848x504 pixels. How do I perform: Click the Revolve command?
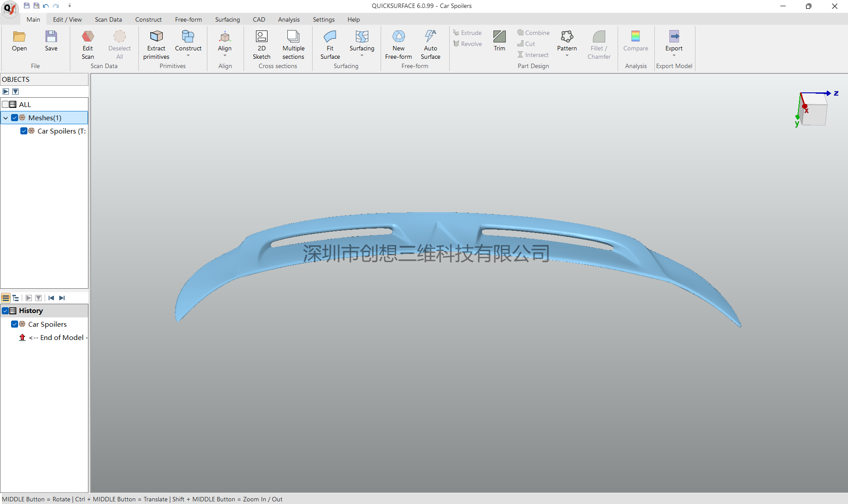(x=467, y=44)
